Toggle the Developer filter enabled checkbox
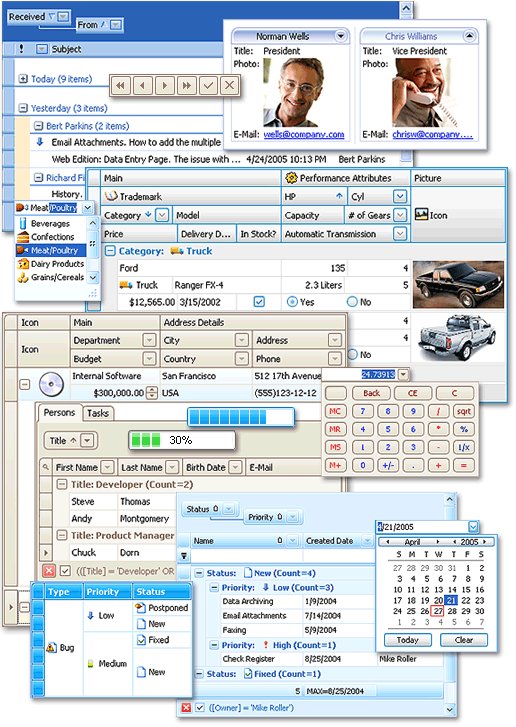This screenshot has width=516, height=727. coord(65,571)
